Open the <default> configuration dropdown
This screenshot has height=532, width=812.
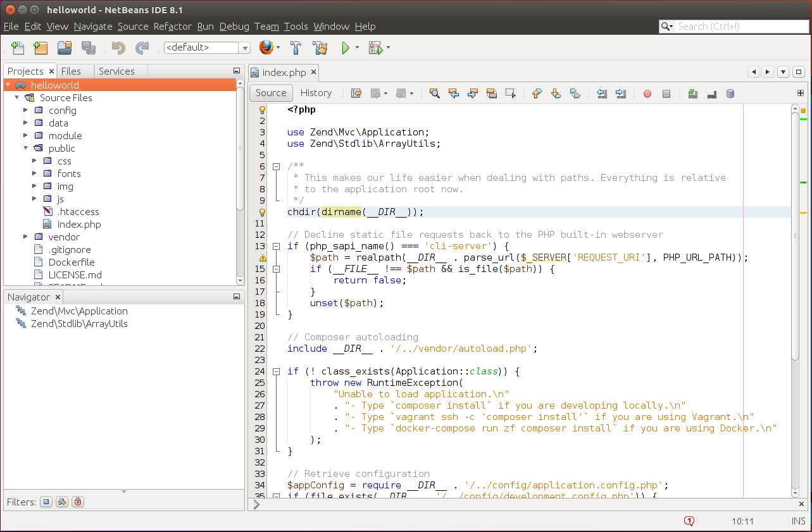click(246, 47)
